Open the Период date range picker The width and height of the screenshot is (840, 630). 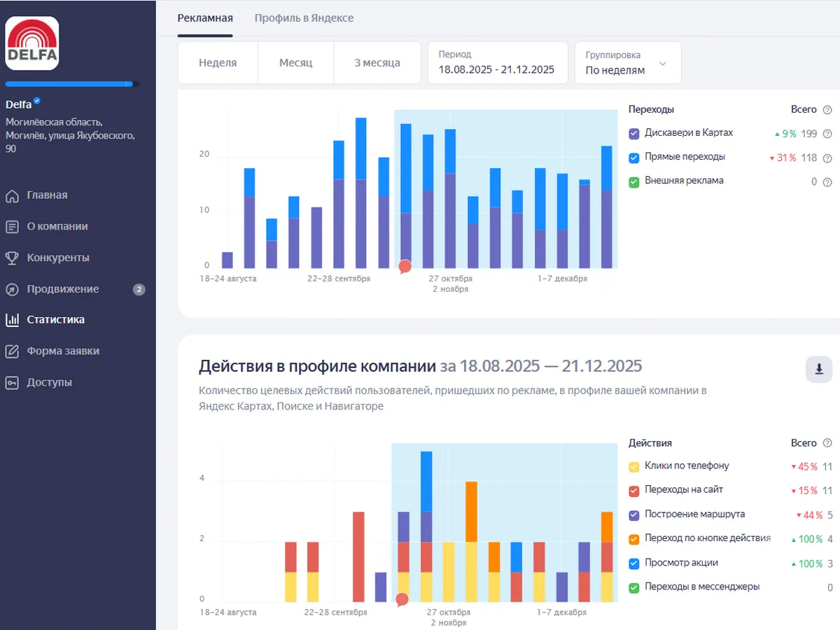coord(497,63)
